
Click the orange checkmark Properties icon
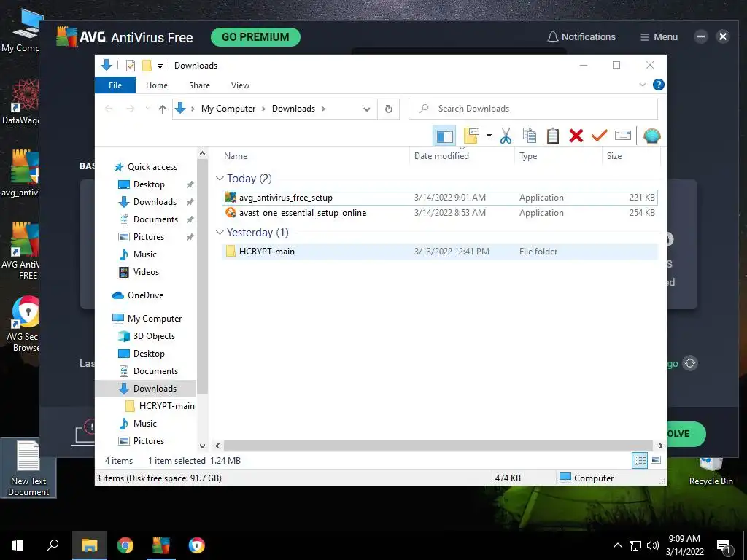point(600,136)
